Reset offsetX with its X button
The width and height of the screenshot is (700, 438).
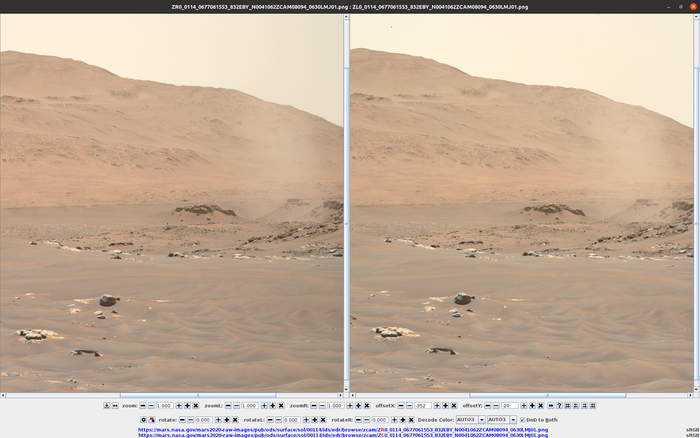point(452,405)
